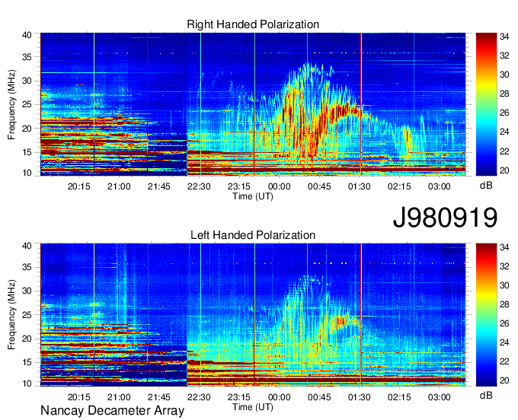Viewport: 518px width, 420px height.
Task: Click the "34" label on Right Handed colorbar
Action: (504, 37)
